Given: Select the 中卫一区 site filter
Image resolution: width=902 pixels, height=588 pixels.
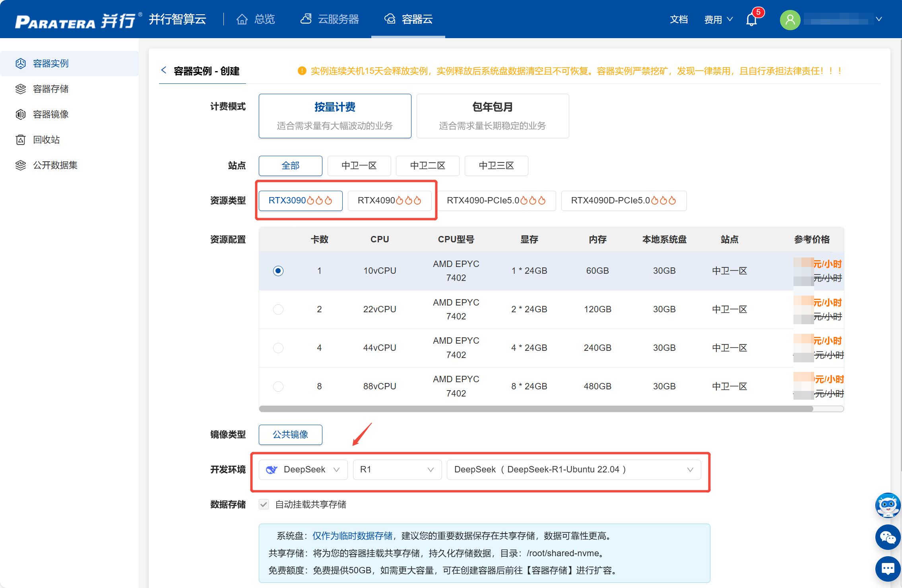Looking at the screenshot, I should [x=359, y=166].
